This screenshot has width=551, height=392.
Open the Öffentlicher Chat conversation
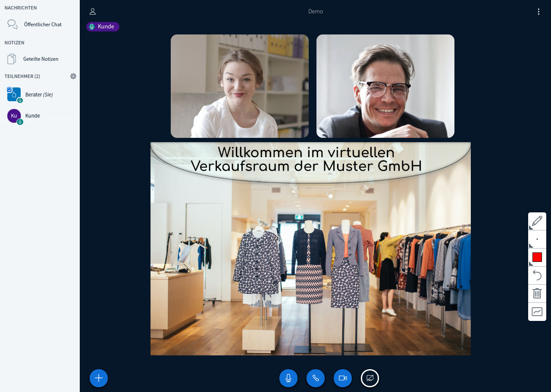point(40,25)
